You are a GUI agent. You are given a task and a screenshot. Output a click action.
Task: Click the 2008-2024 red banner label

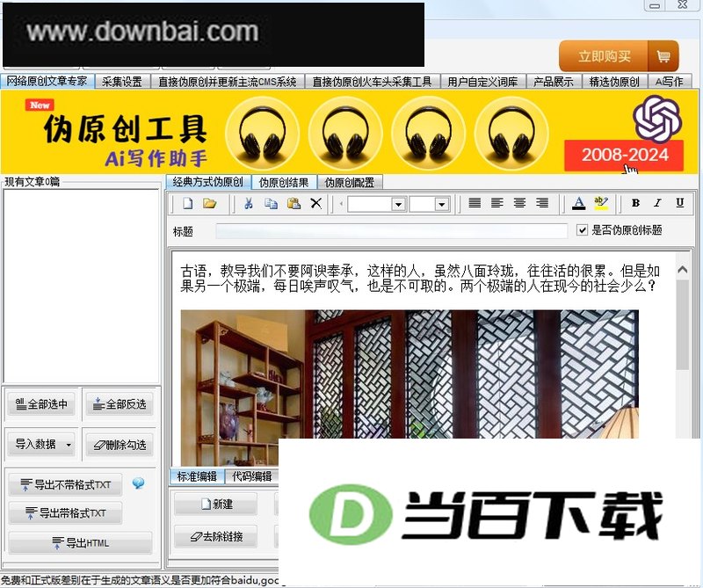pos(624,156)
